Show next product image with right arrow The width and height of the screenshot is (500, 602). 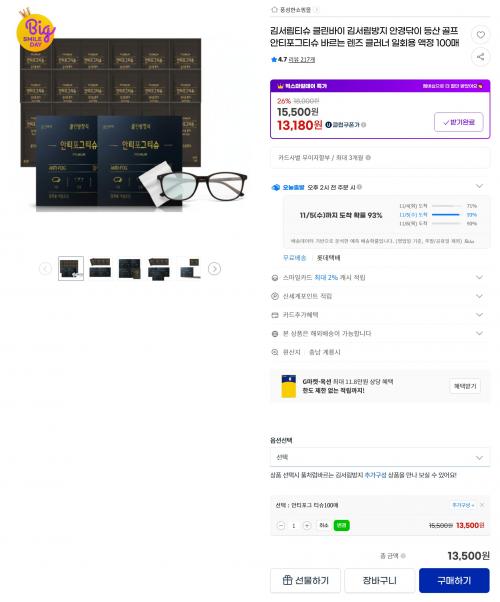tap(214, 269)
